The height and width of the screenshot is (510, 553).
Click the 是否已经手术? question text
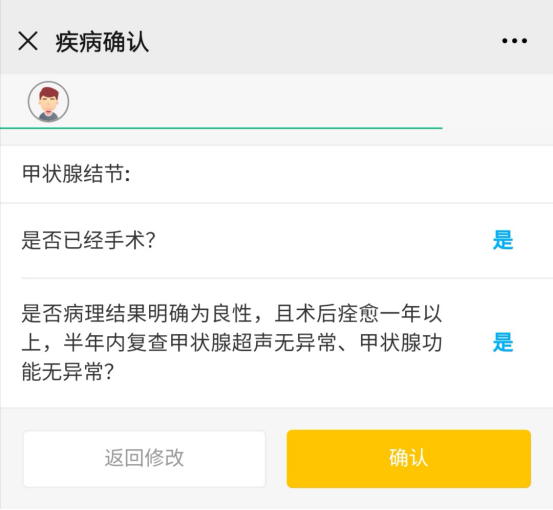pyautogui.click(x=88, y=240)
